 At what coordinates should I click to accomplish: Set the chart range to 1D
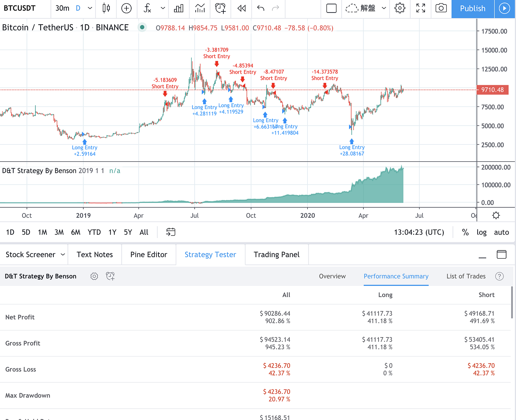(10, 232)
